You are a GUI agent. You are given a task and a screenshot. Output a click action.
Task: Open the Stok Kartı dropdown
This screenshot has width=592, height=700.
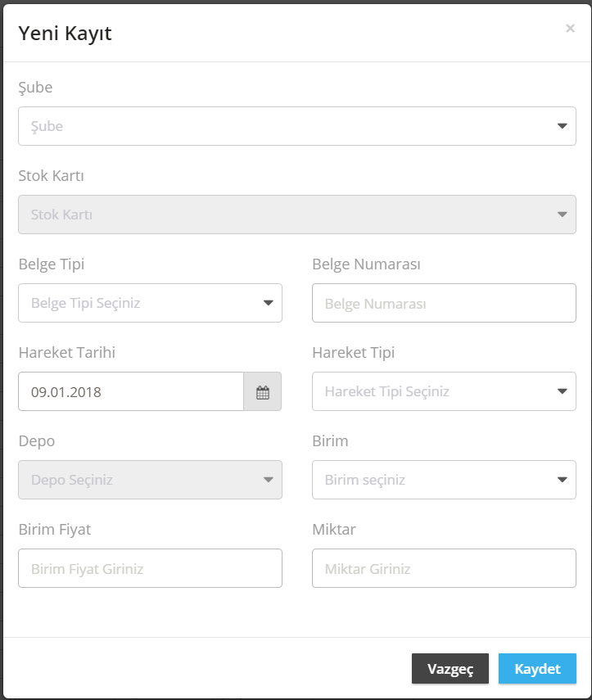point(297,215)
